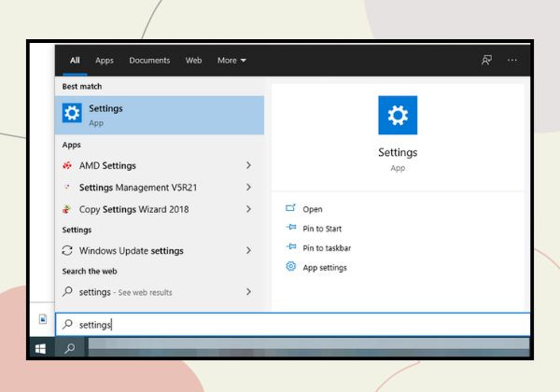Switch to the Documents tab
The width and height of the screenshot is (560, 392).
[149, 61]
